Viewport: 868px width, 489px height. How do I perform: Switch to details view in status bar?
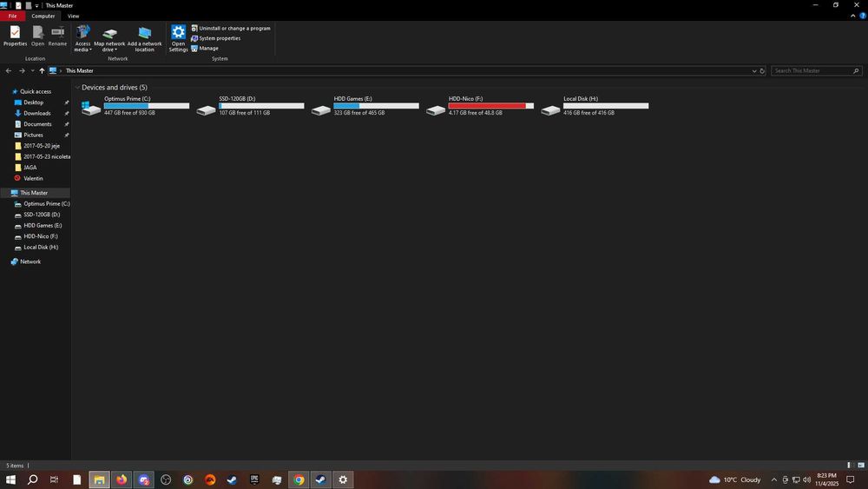[x=850, y=466]
